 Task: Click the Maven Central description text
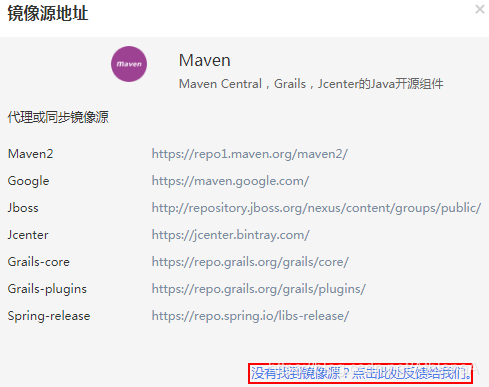[311, 84]
